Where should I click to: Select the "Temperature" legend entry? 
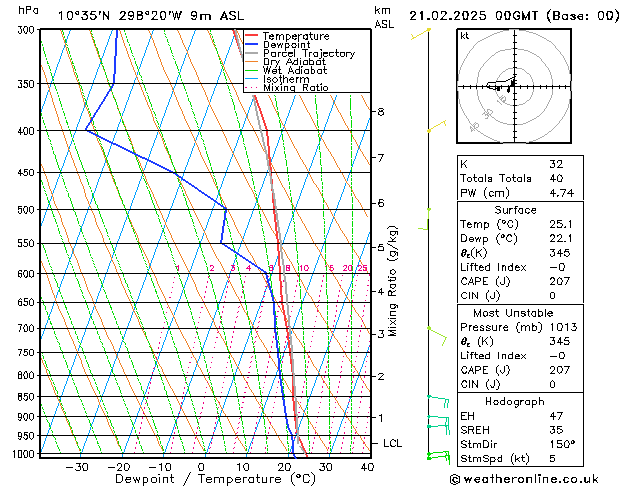click(x=296, y=36)
